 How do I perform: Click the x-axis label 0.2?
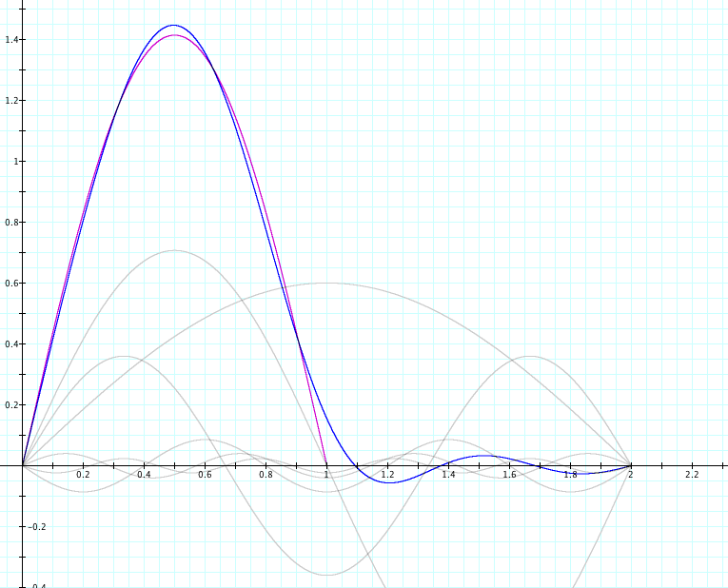pos(83,474)
